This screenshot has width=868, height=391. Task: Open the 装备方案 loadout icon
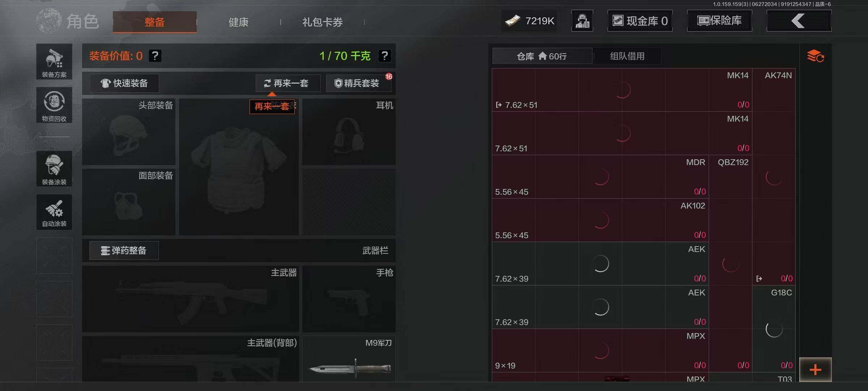pos(54,62)
